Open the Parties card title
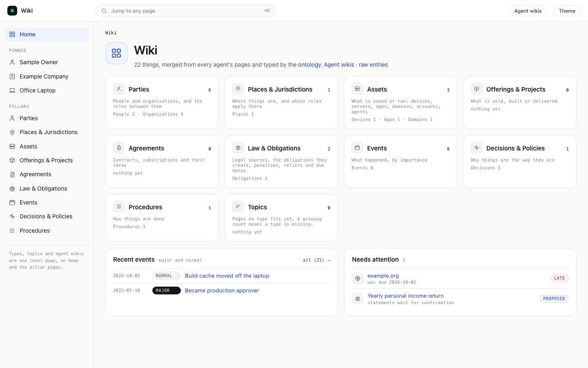The height and width of the screenshot is (368, 588). 139,89
